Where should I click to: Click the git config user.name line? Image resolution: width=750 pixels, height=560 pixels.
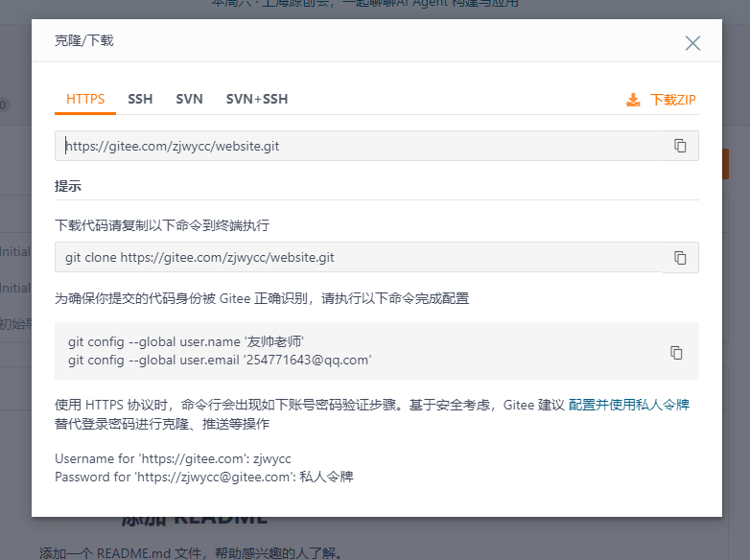[x=186, y=341]
